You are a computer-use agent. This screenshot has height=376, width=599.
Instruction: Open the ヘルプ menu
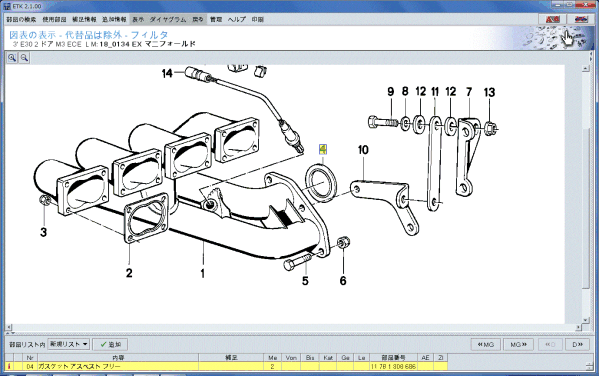click(237, 19)
